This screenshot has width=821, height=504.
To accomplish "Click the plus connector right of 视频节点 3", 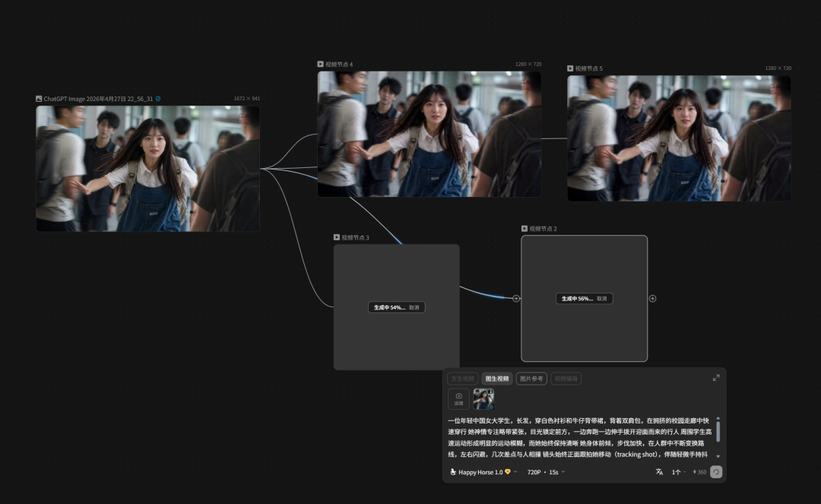I will coord(516,299).
